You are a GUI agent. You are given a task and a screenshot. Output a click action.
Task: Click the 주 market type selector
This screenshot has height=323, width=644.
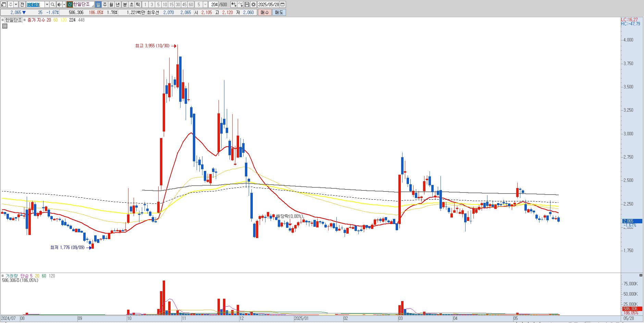coord(10,4)
